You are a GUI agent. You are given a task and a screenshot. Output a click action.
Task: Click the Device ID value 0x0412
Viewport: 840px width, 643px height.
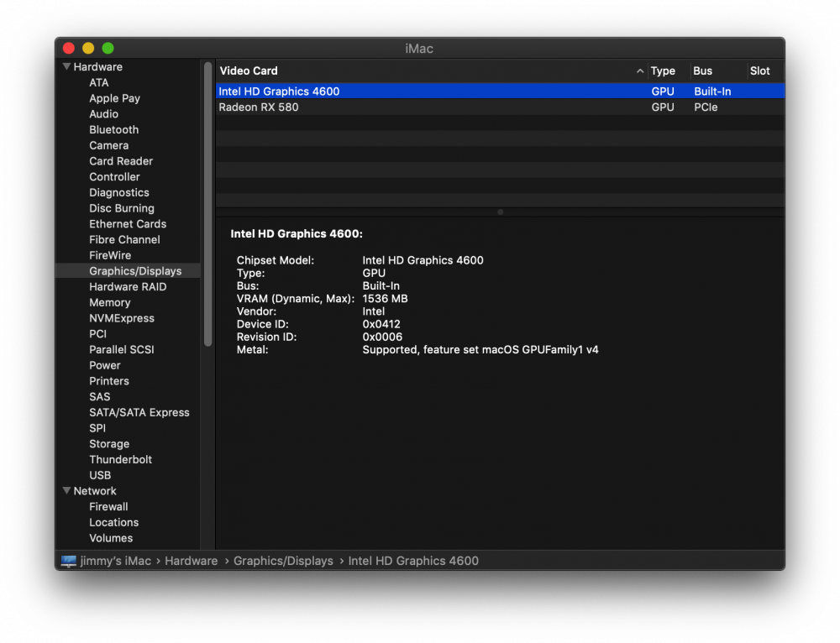(x=381, y=324)
